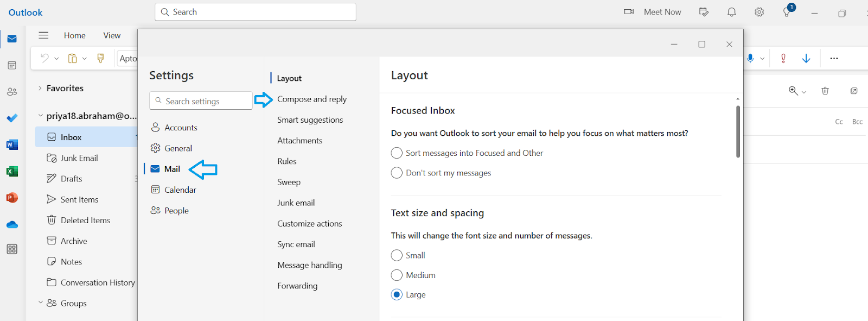Select the Format Painter icon
868x321 pixels.
coord(100,58)
